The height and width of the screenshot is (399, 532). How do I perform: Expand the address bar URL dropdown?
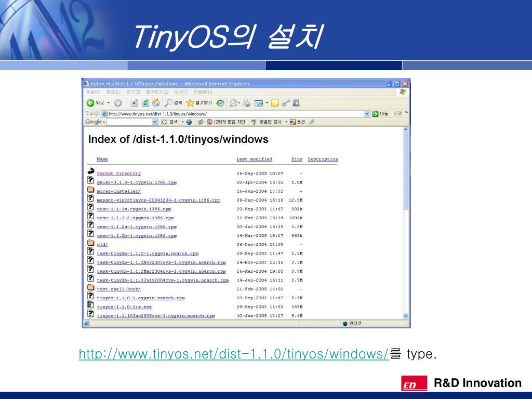point(367,114)
